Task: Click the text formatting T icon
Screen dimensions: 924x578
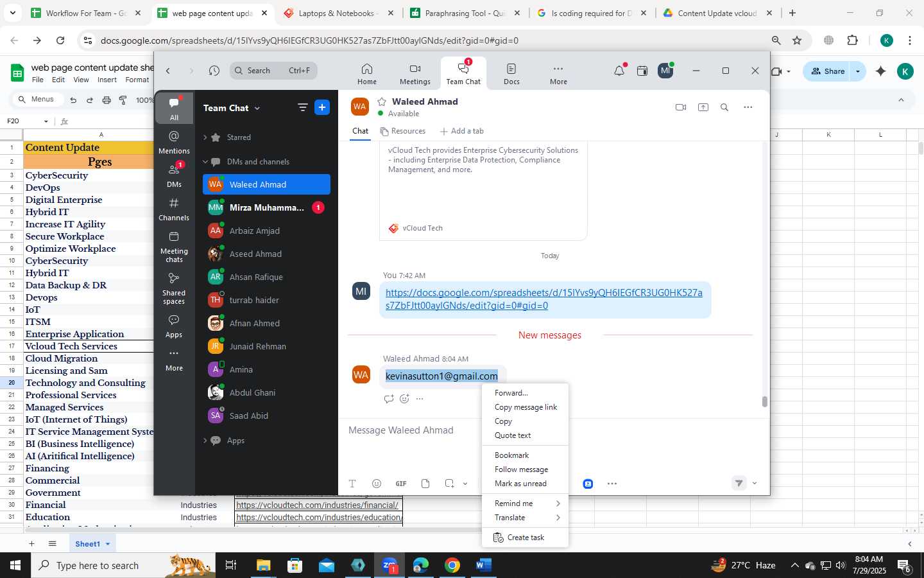Action: coord(352,484)
